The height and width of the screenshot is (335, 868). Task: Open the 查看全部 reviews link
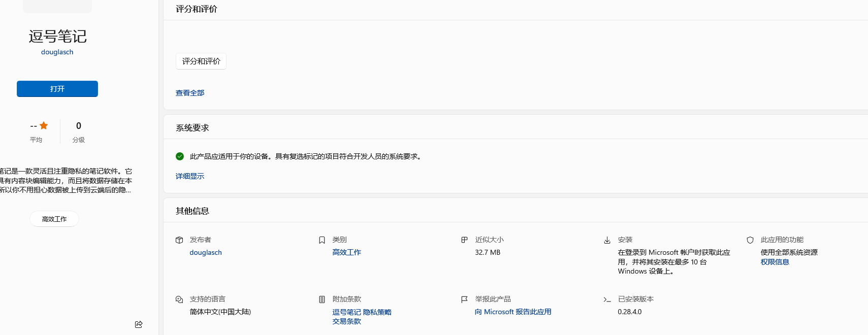click(x=190, y=93)
